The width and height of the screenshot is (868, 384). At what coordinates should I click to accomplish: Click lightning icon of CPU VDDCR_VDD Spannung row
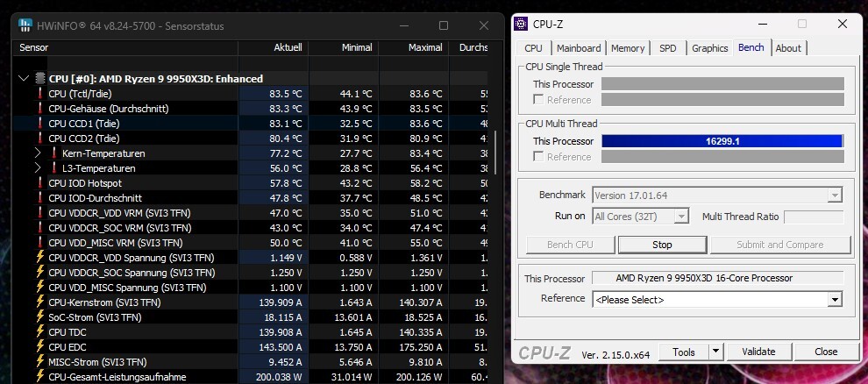click(39, 257)
